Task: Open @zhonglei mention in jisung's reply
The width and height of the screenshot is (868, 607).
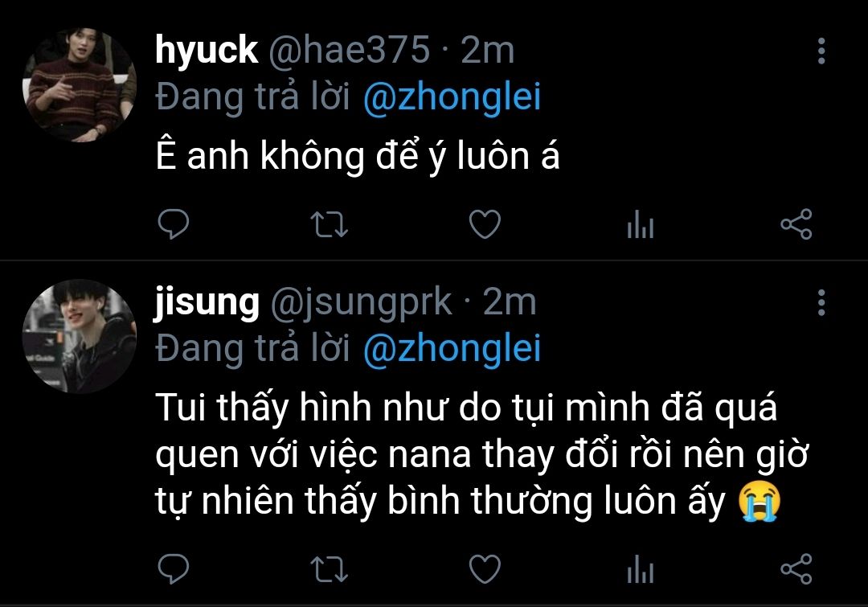Action: (452, 349)
